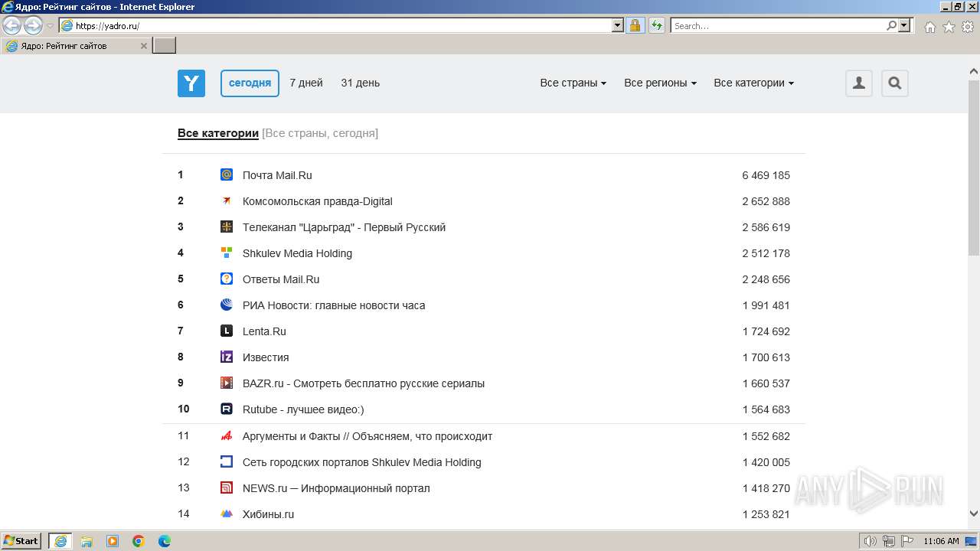Switch period to 7 дней
This screenshot has width=980, height=551.
point(306,83)
